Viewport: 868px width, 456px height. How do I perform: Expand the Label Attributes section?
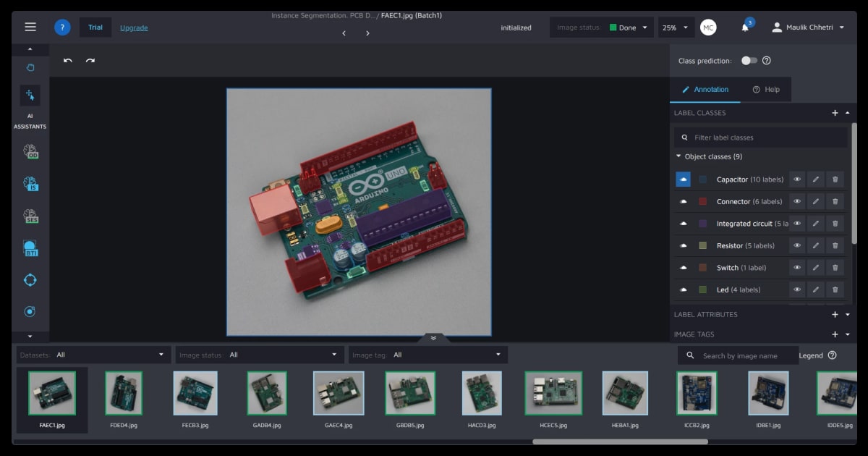pos(847,315)
